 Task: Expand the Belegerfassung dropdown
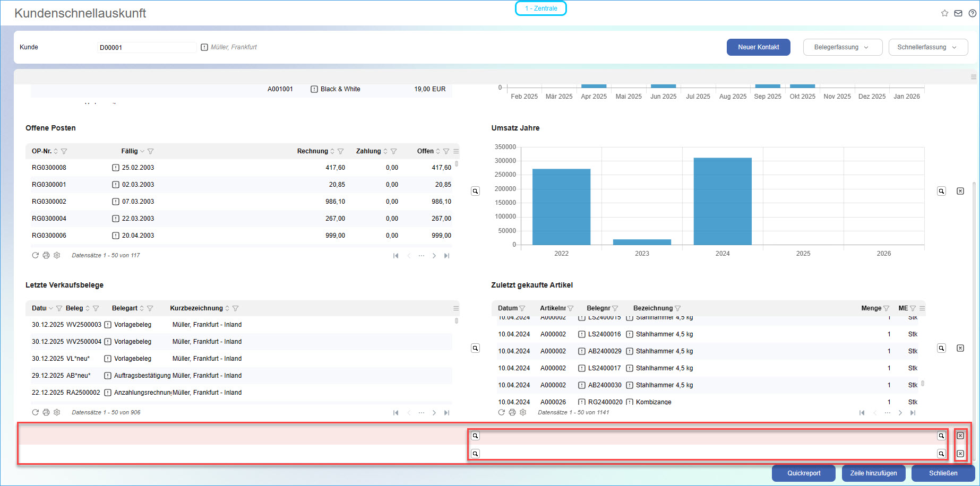[843, 47]
